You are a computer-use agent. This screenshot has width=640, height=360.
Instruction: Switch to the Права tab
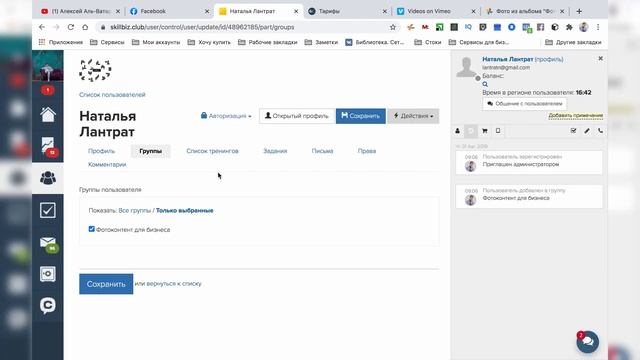[x=367, y=151]
